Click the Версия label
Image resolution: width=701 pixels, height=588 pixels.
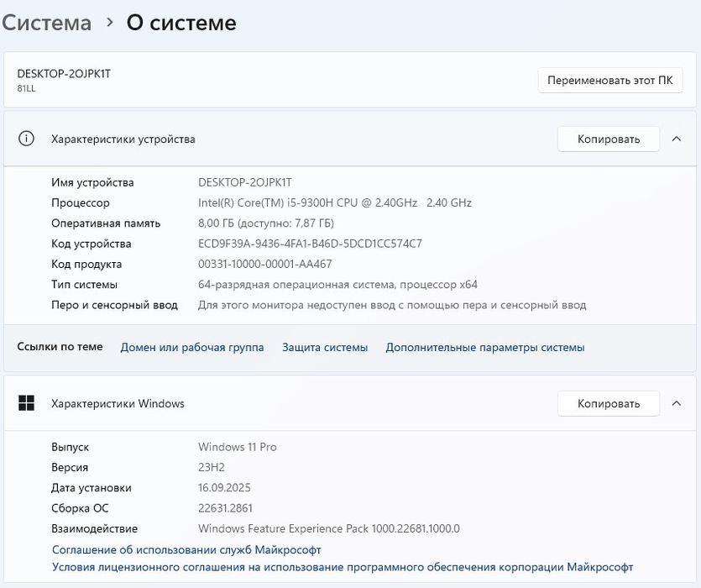tap(70, 468)
